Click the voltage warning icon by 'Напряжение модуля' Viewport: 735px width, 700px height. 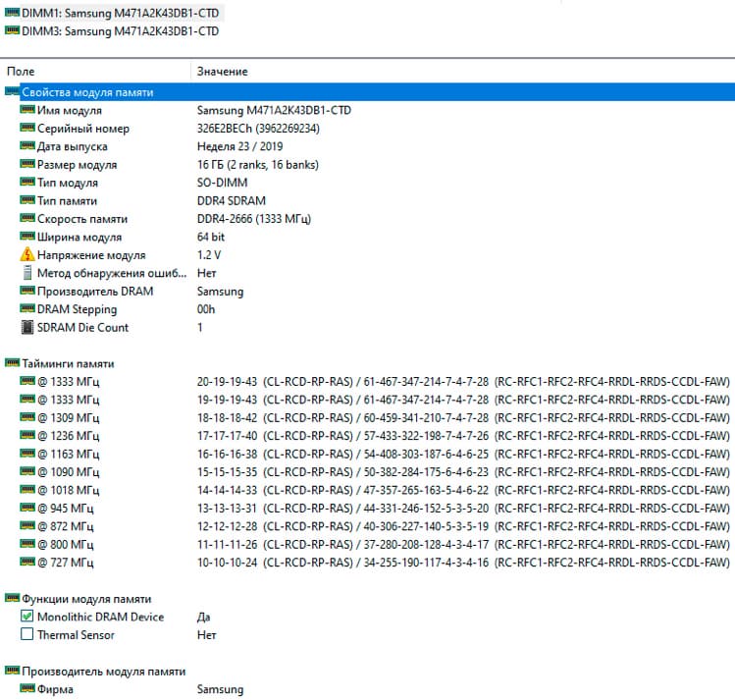(27, 254)
